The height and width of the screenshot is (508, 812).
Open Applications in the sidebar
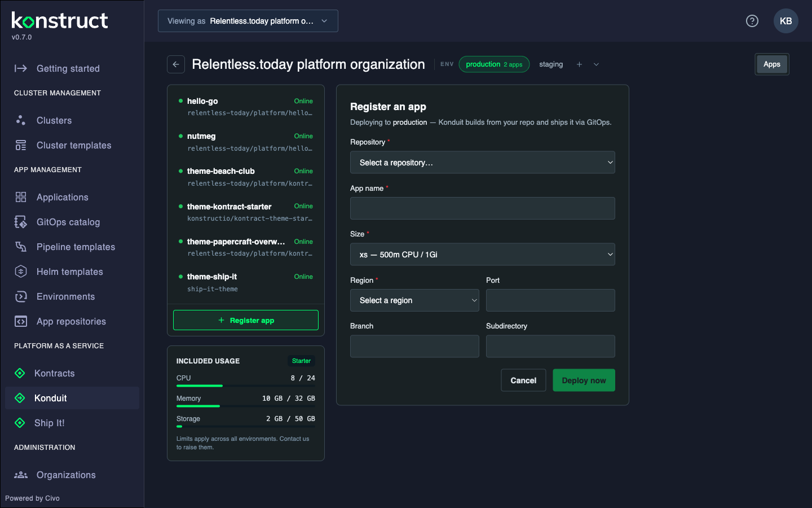click(72, 197)
